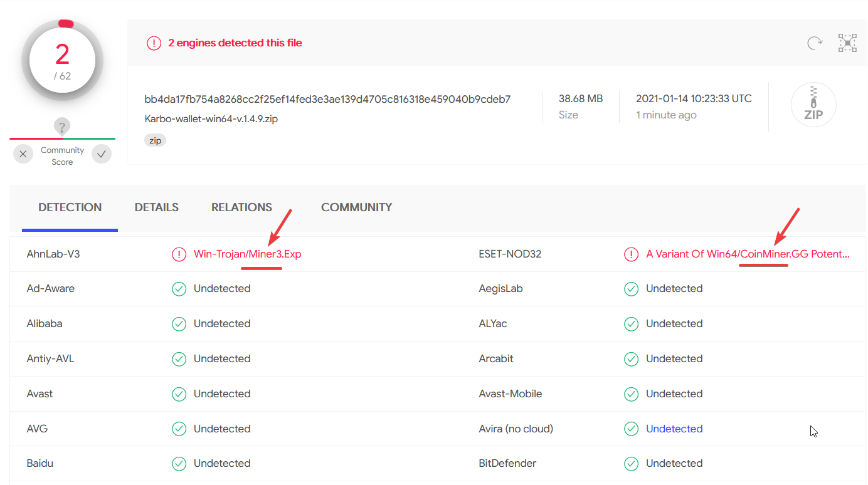
Task: Open the RELATIONS tab
Action: [241, 207]
